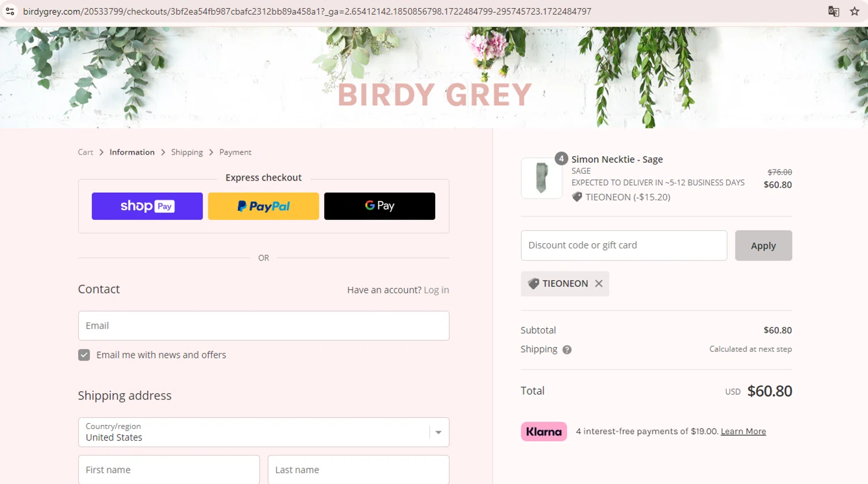868x484 pixels.
Task: Pay with PayPal express checkout
Action: click(263, 206)
